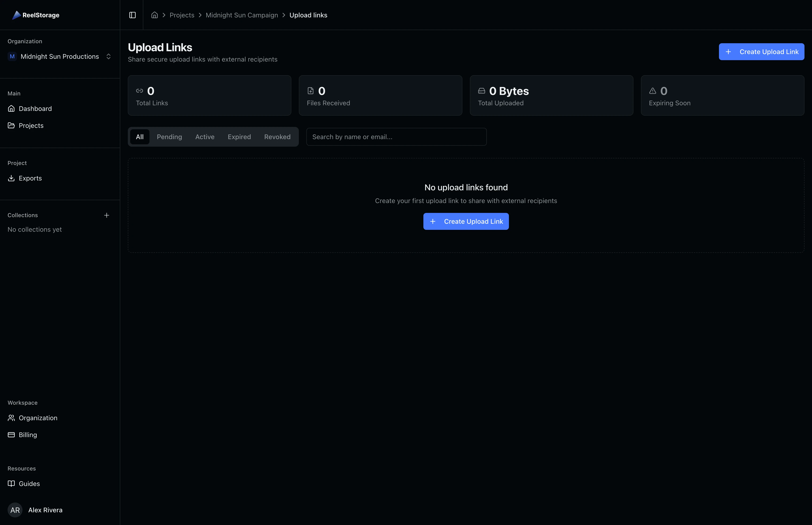Click Create Upload Link in empty state
The image size is (812, 525).
[466, 221]
